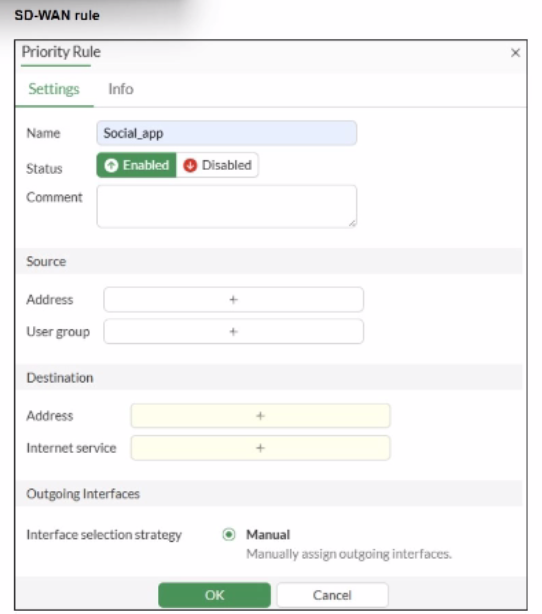Screen dimensions: 542x614
Task: Click the plus icon in User group
Action: point(233,332)
